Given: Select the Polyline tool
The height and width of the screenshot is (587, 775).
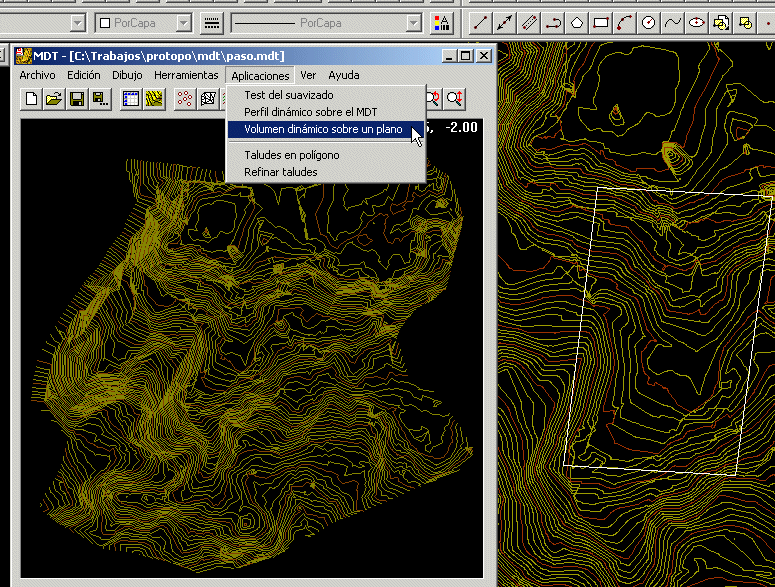Looking at the screenshot, I should 553,23.
